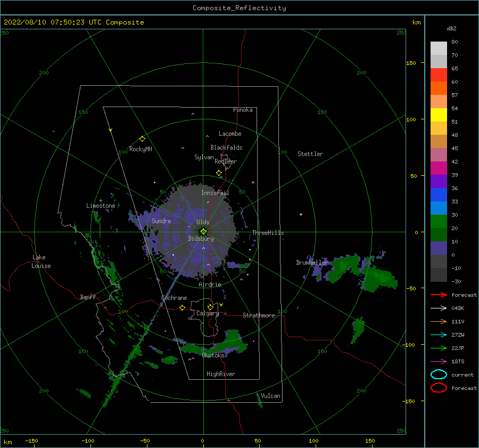Select the orange 111V arrow legend icon
This screenshot has width=479, height=448.
click(439, 321)
